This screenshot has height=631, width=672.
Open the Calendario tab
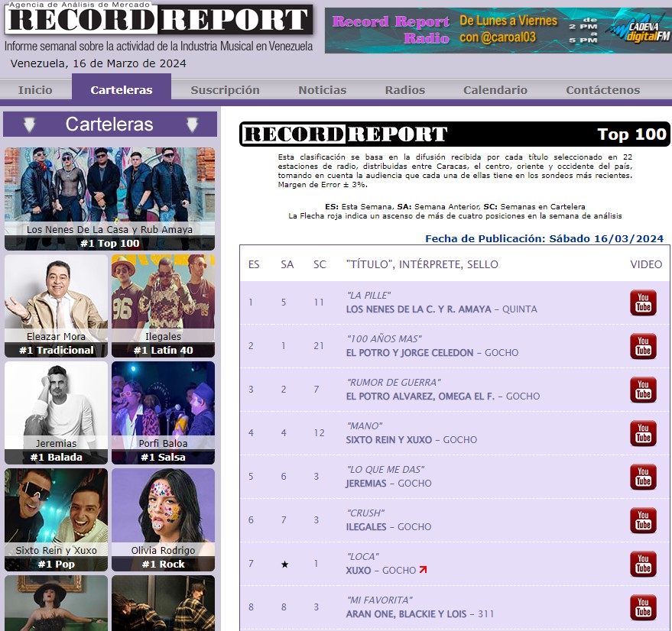[495, 90]
